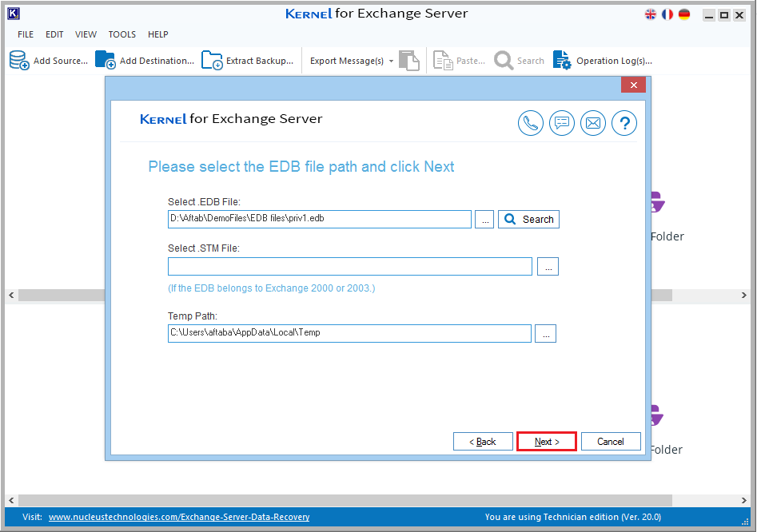
Task: Search for EDB files button
Action: (528, 219)
